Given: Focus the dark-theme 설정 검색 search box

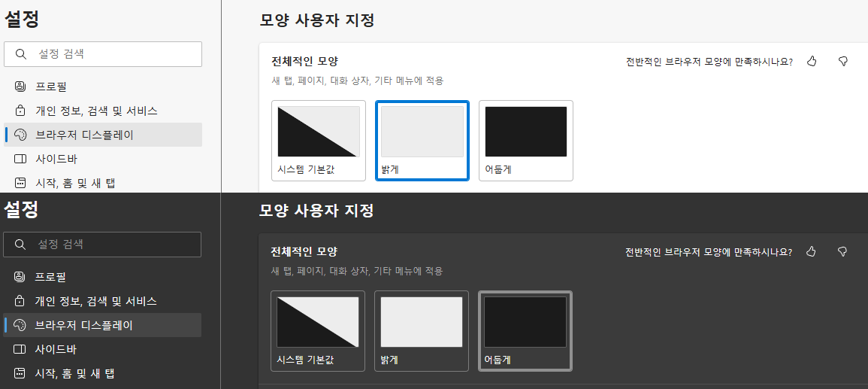Looking at the screenshot, I should (102, 245).
